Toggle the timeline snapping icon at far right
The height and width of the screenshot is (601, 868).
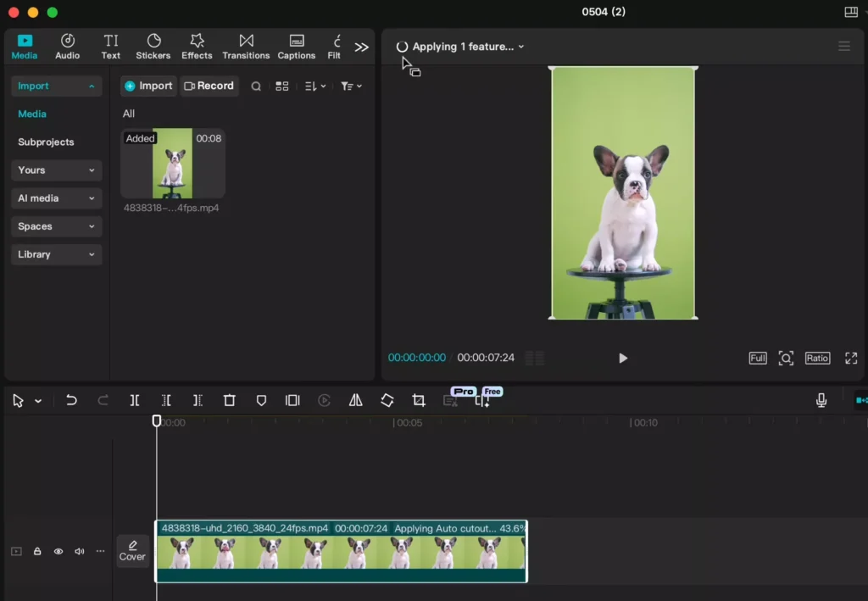[x=861, y=400]
